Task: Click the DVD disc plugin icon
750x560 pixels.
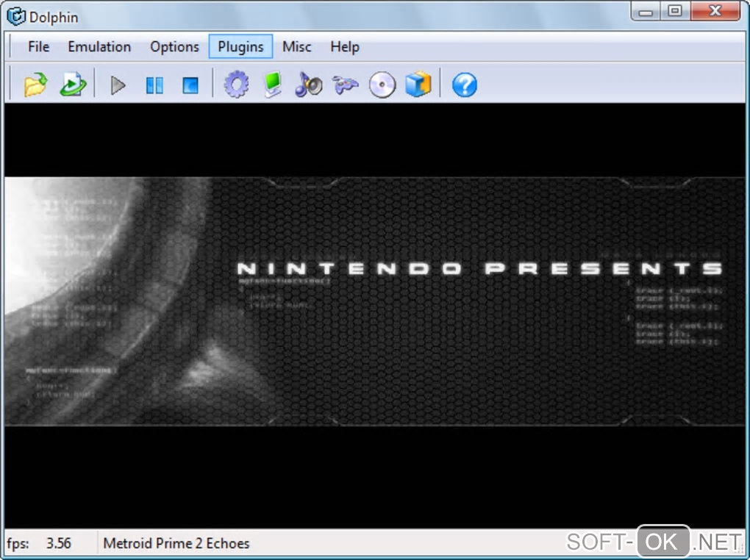Action: (382, 85)
